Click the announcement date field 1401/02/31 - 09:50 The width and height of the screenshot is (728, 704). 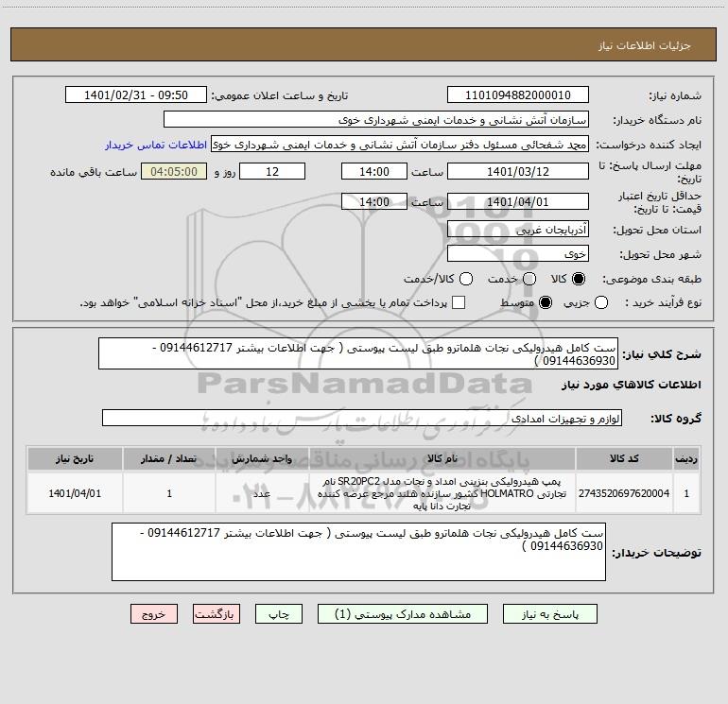point(136,95)
